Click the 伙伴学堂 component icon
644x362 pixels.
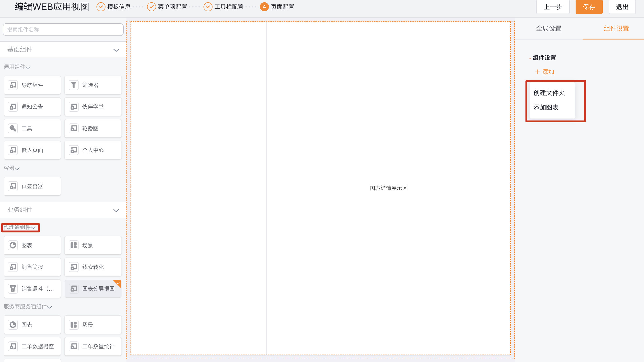74,107
